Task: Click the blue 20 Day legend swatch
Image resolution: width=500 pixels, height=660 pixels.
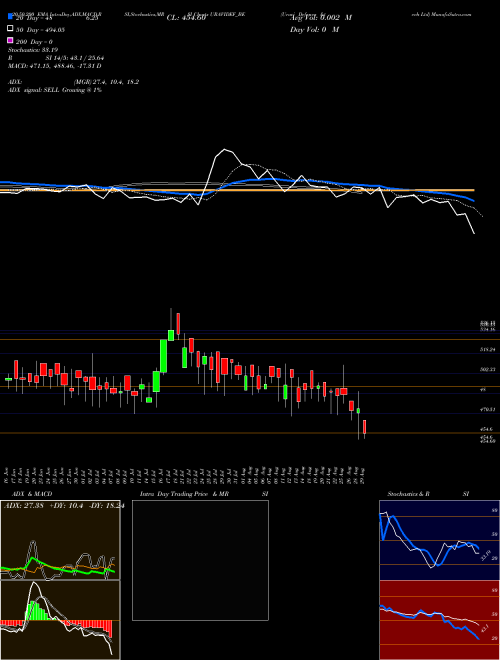Action: tap(11, 16)
